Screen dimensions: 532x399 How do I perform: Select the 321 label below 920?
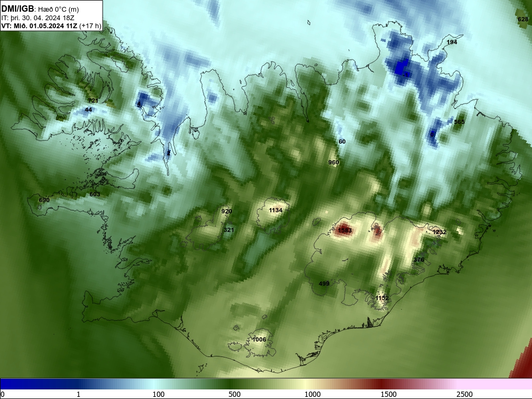229,230
